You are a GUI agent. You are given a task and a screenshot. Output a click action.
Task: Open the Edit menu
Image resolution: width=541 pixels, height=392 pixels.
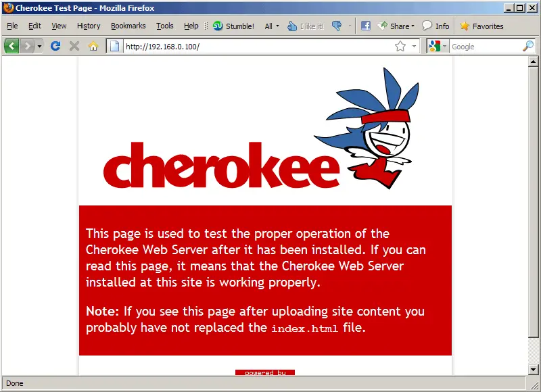point(34,26)
